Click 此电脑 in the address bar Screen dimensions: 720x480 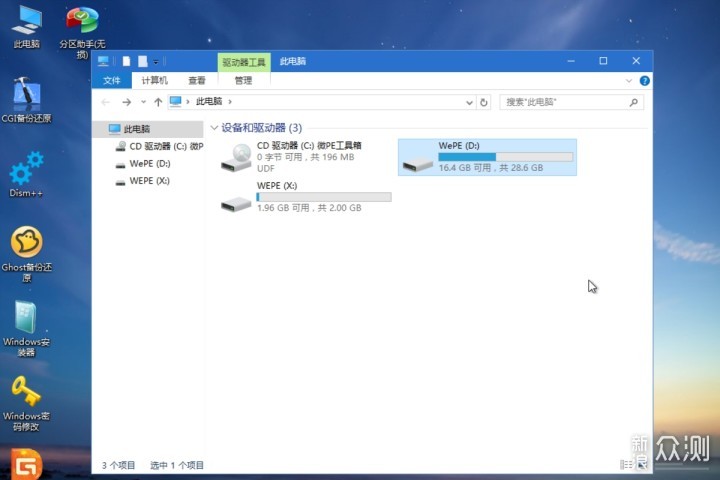(209, 102)
